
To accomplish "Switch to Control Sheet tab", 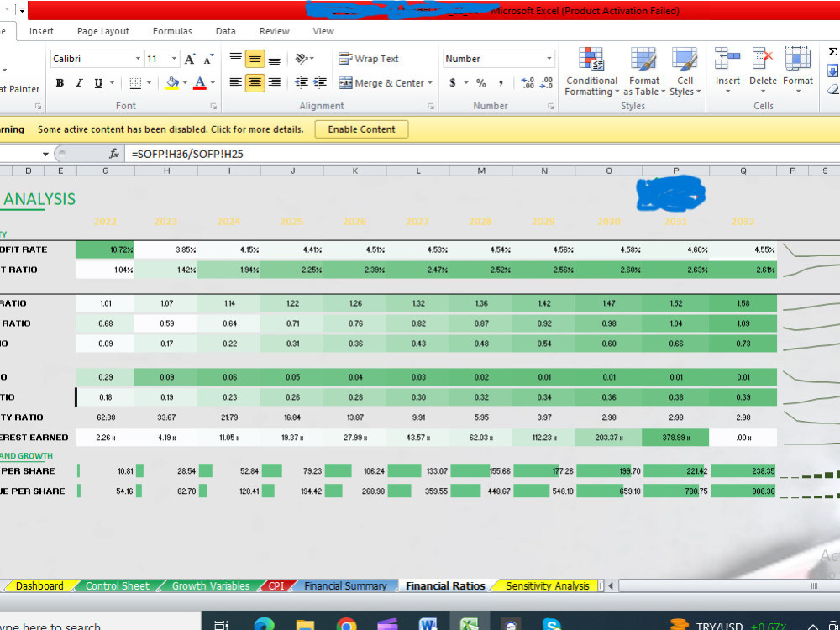I will click(118, 585).
